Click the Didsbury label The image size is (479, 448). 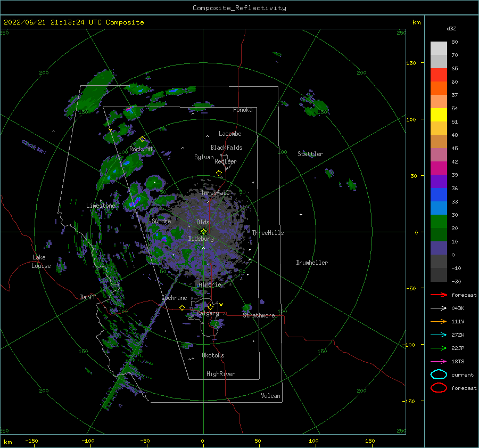coord(201,239)
